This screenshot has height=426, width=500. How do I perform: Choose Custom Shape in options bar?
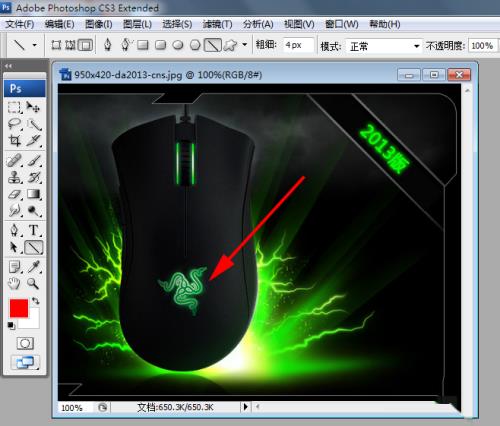(230, 45)
